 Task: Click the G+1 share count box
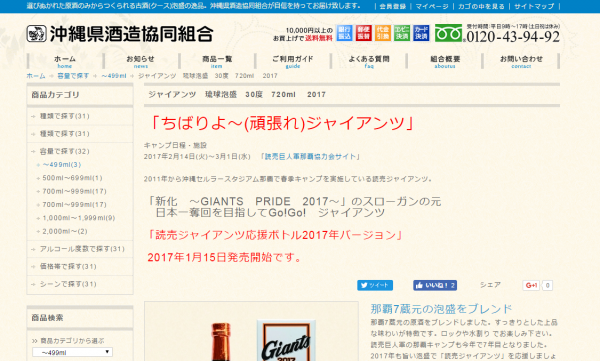point(548,285)
